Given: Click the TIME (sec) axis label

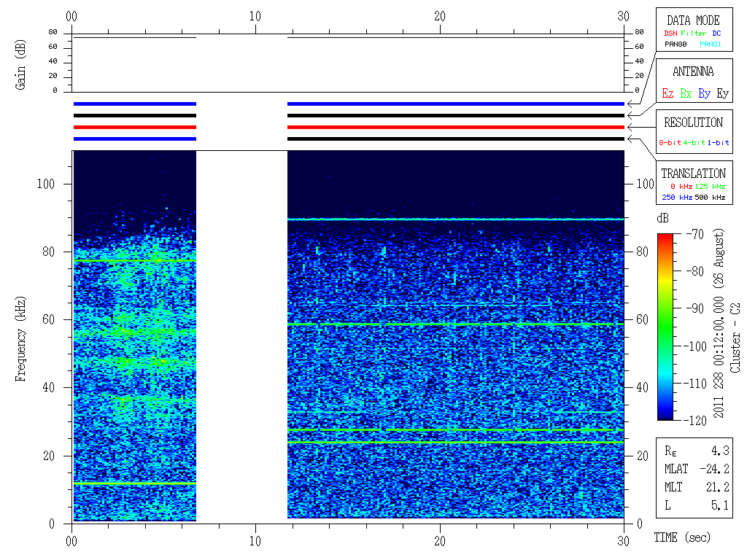Looking at the screenshot, I should tap(682, 537).
